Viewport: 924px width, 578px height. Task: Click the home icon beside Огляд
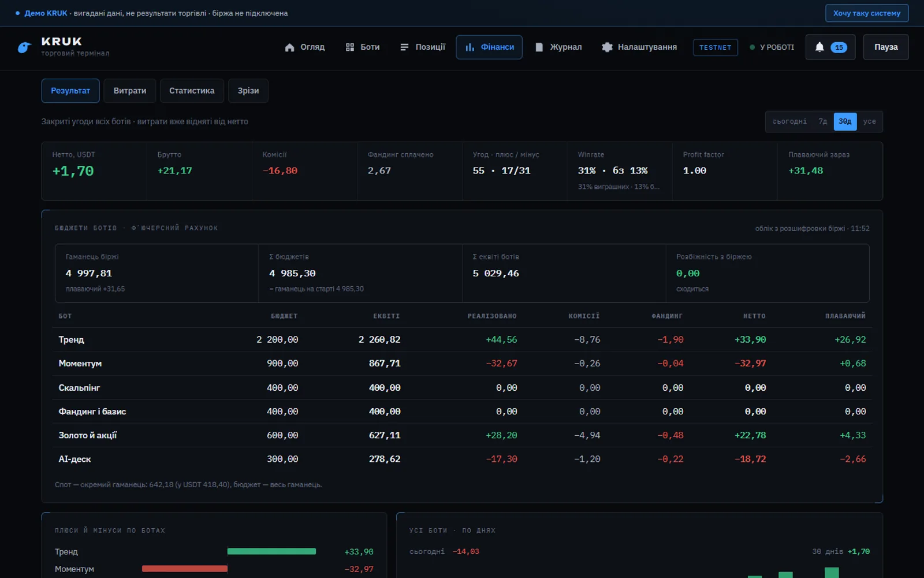pyautogui.click(x=290, y=47)
